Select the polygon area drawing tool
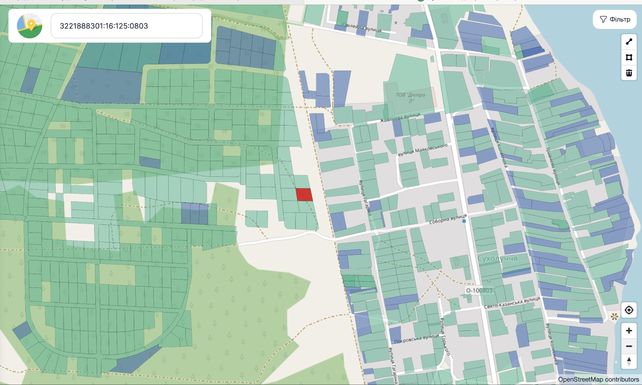This screenshot has width=642, height=385. coord(629,57)
